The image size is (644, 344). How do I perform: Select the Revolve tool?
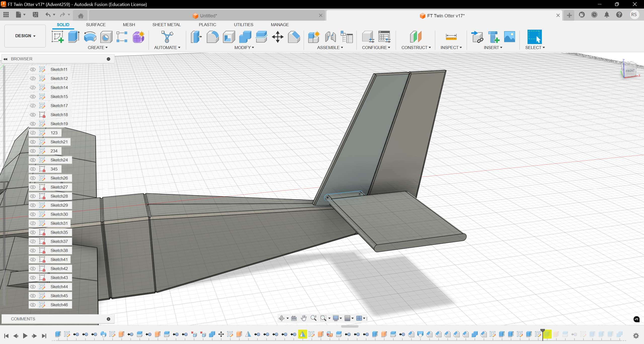click(x=90, y=37)
